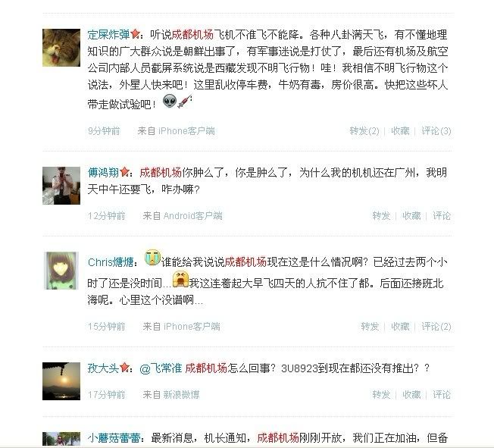Click the alien emoji in first post
The width and height of the screenshot is (494, 448).
coord(170,102)
